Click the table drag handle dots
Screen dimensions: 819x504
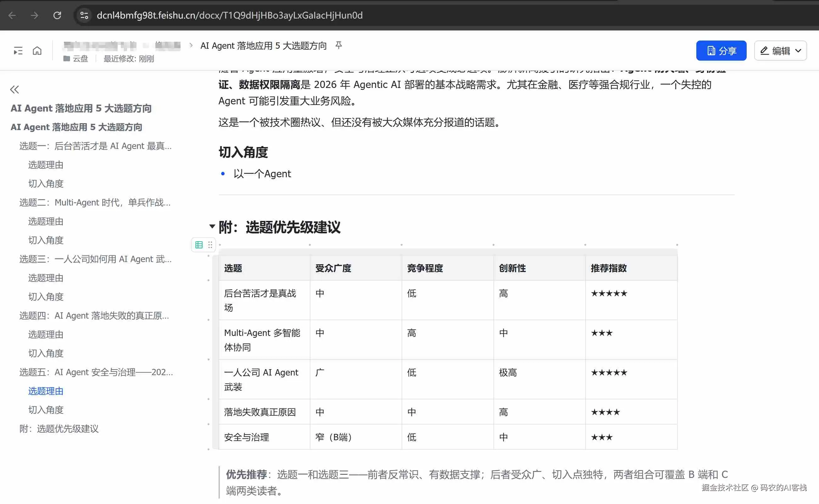[210, 245]
